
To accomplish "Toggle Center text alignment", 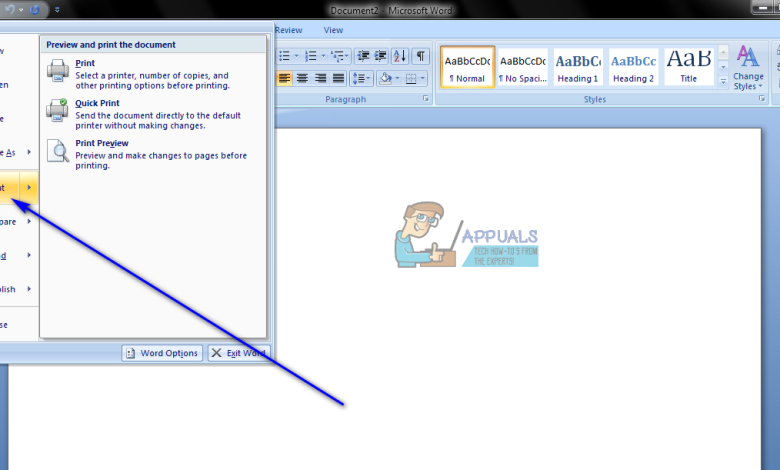I will 302,78.
